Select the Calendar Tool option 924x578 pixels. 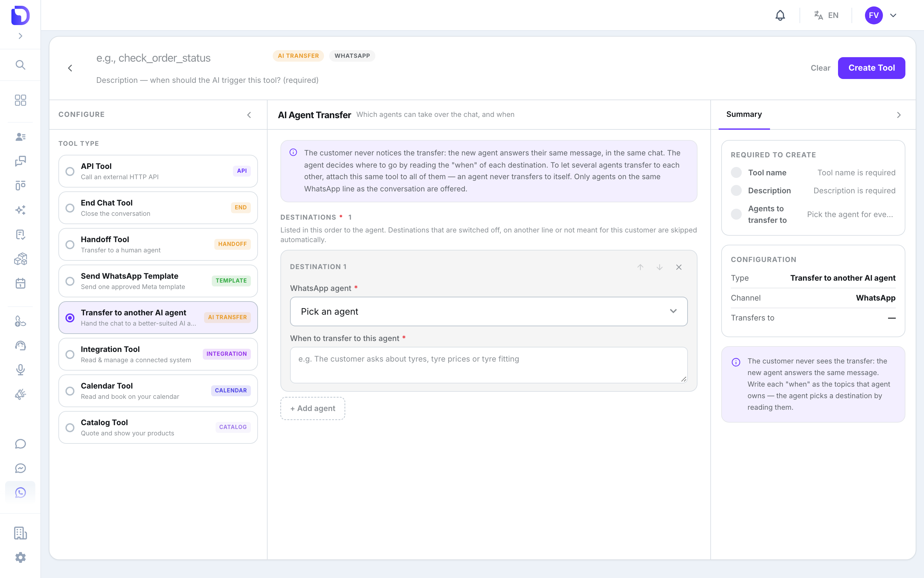pyautogui.click(x=158, y=391)
